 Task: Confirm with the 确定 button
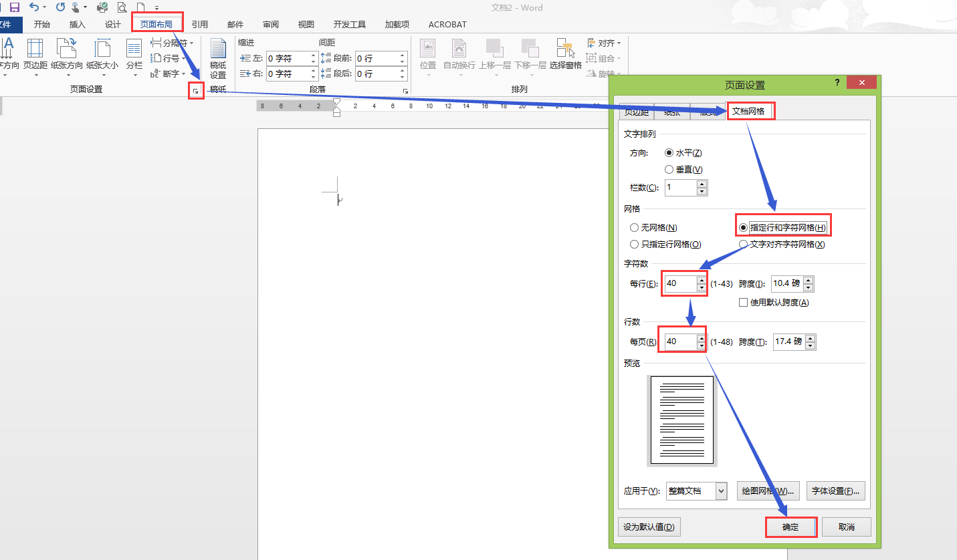click(x=790, y=527)
